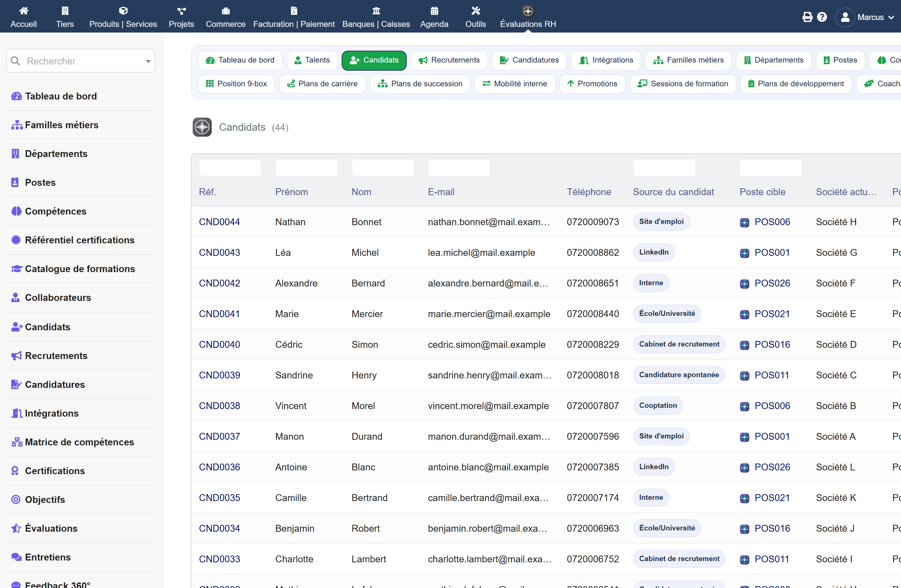Click Société K cell for Camille Bertrand
Image resolution: width=901 pixels, height=588 pixels.
pyautogui.click(x=836, y=498)
